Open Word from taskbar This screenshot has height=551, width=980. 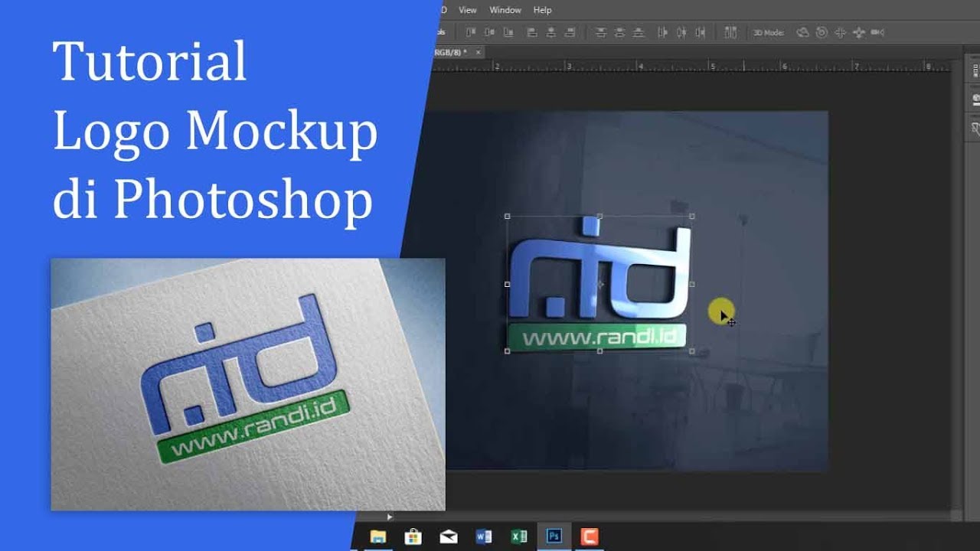pos(484,536)
